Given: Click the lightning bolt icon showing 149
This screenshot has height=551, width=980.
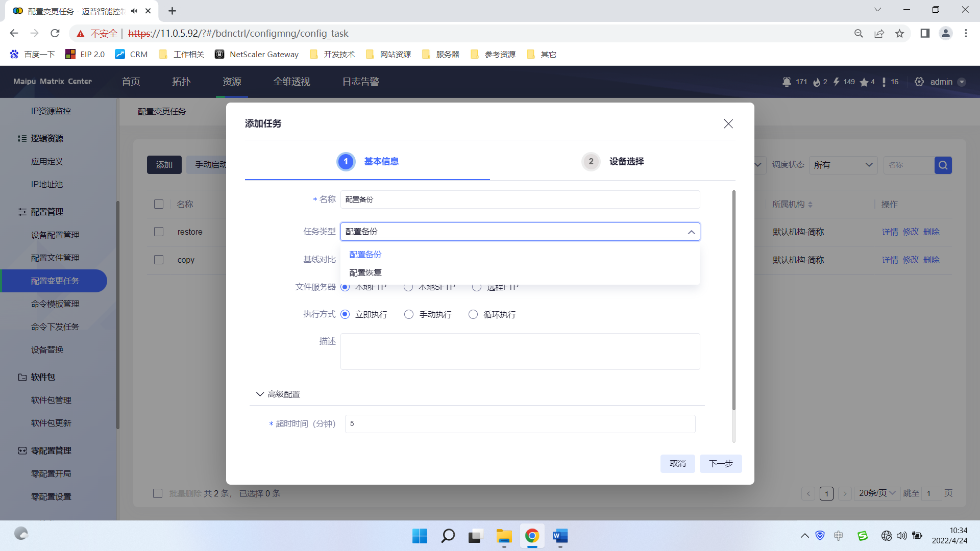Looking at the screenshot, I should 836,82.
